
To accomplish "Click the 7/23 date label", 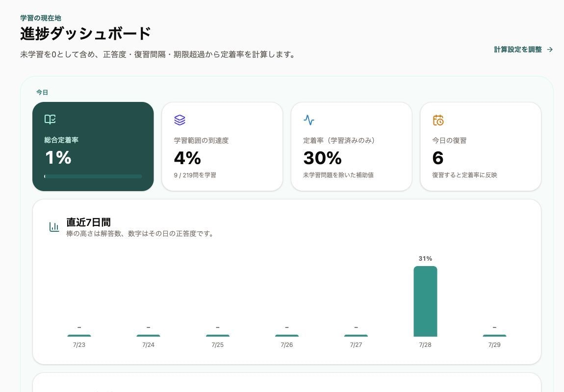I will [79, 345].
